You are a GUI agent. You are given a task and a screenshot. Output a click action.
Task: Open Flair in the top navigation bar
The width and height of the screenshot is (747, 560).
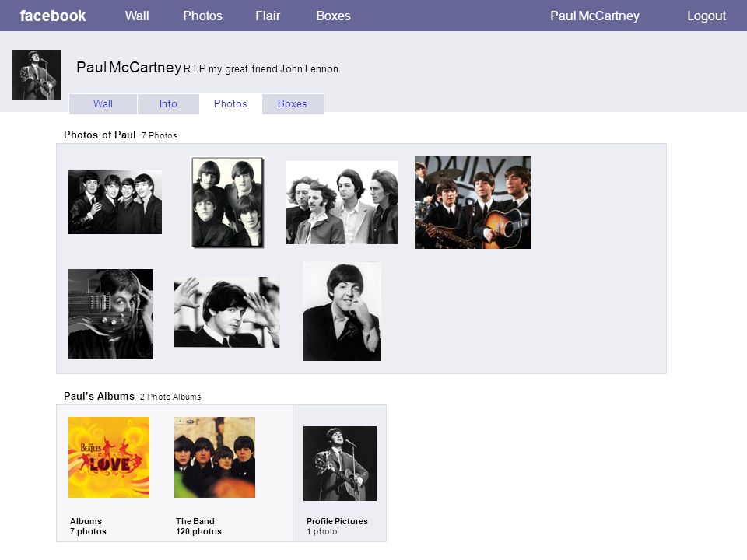click(x=268, y=16)
